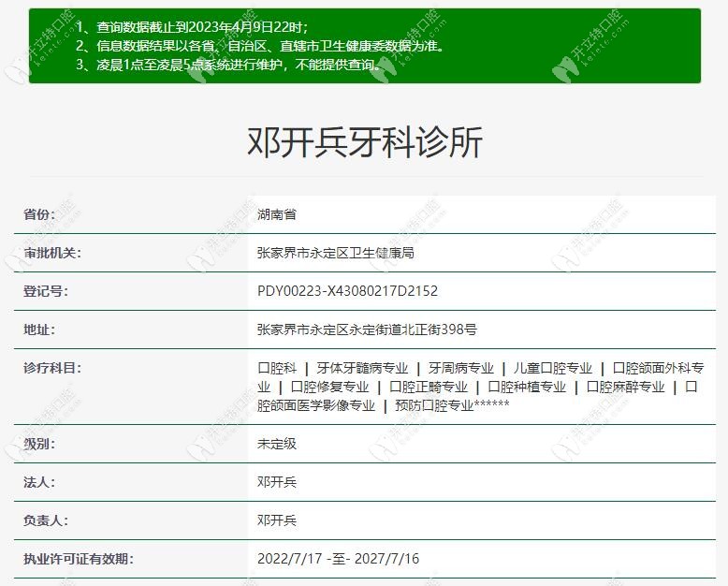Viewport: 728px width, 586px height.
Task: Click the value 湖南省
Action: (277, 214)
